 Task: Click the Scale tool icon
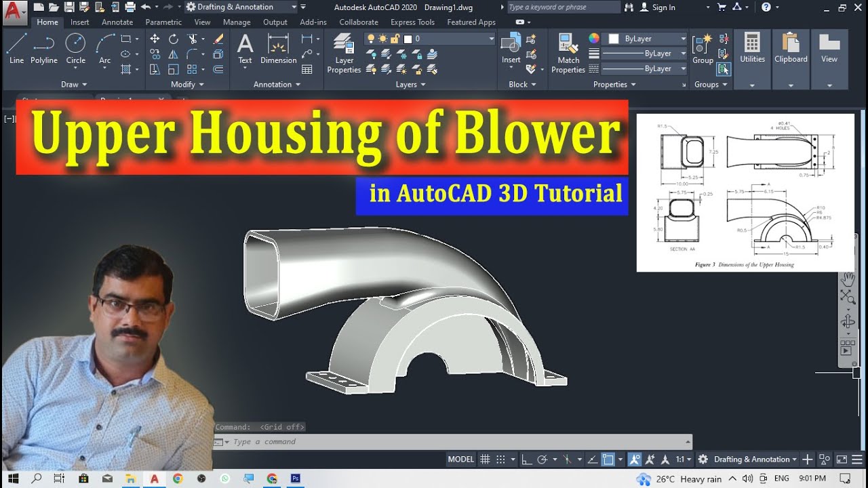174,69
